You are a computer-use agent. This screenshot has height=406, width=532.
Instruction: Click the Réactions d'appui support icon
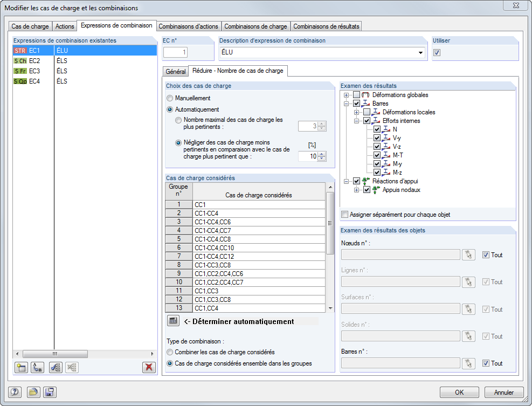coord(365,181)
